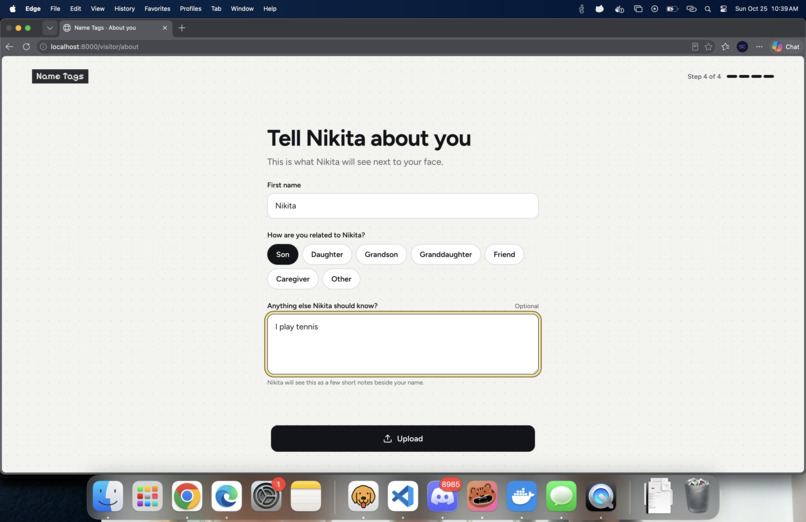Open the Profiles menu
The image size is (806, 522).
pyautogui.click(x=191, y=9)
